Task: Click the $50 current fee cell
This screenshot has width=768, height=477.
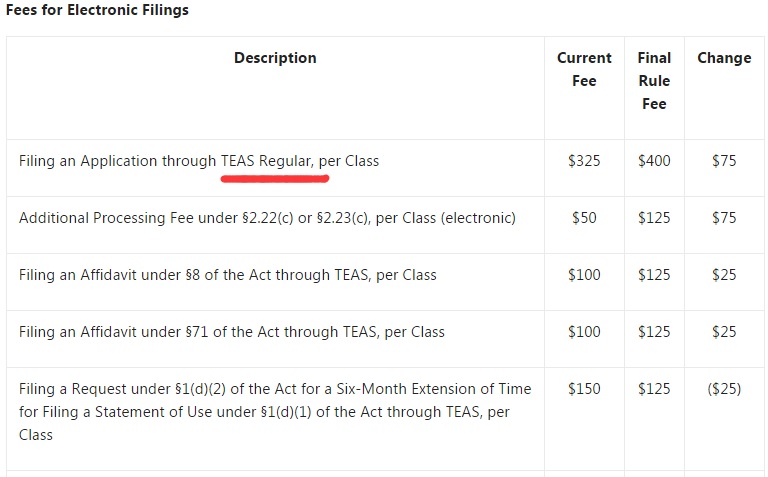Action: pyautogui.click(x=584, y=217)
